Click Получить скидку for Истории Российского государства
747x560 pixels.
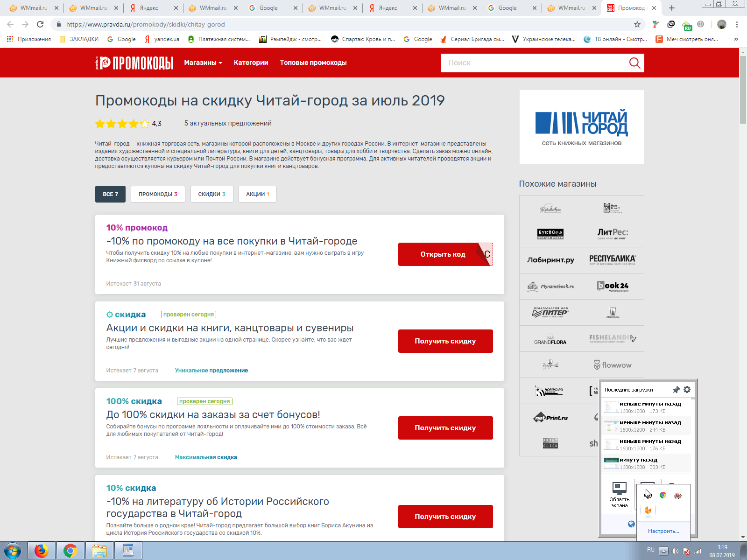point(445,517)
